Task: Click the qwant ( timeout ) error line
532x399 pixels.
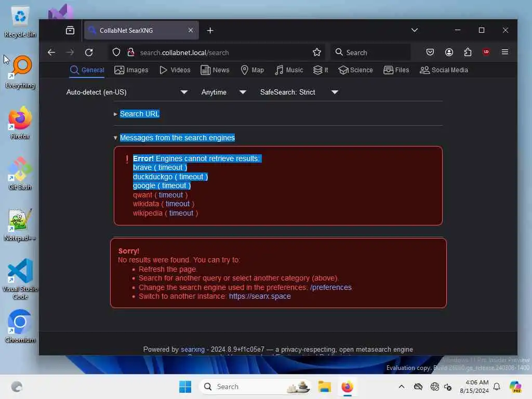Action: pyautogui.click(x=160, y=195)
